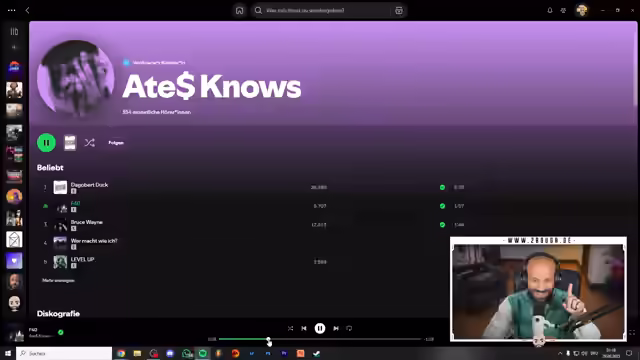Open bottom sidebar white face avatar
640x360 pixels.
point(14,303)
